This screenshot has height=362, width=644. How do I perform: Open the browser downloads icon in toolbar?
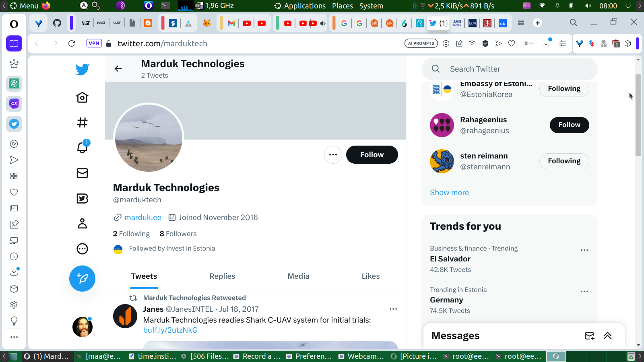546,43
